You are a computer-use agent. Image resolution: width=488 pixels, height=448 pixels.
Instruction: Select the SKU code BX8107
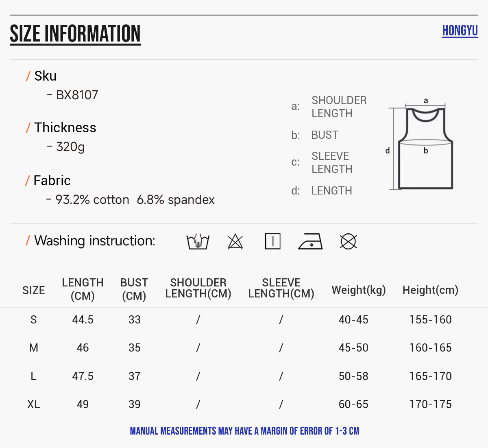[x=77, y=95]
